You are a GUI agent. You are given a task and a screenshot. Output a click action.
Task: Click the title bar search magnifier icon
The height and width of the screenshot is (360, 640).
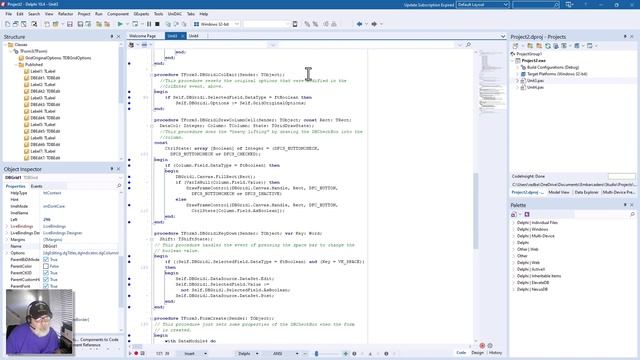[556, 4]
